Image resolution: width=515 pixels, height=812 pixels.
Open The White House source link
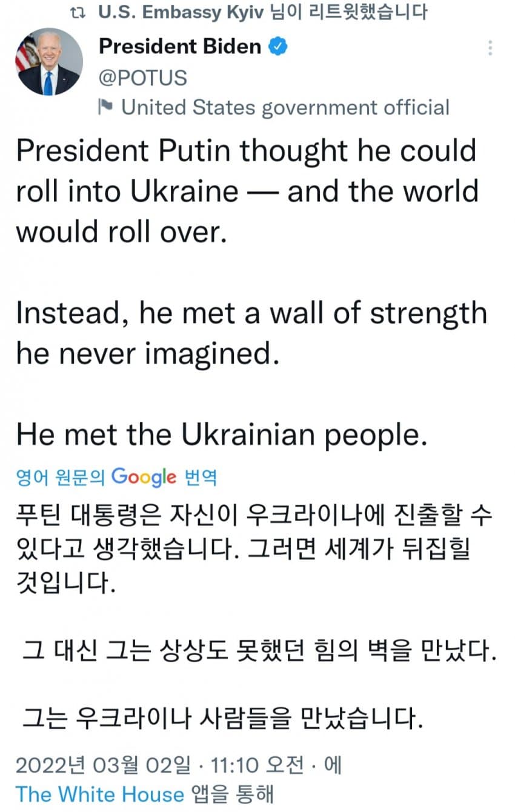100,794
